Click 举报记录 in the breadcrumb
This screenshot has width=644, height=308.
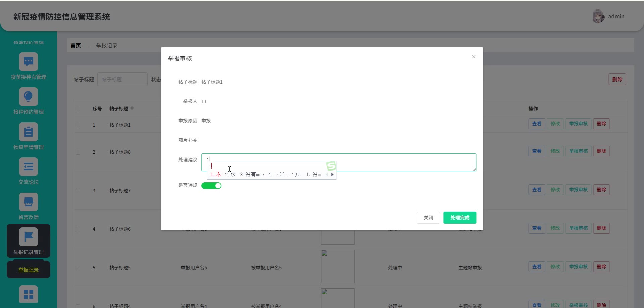point(107,45)
